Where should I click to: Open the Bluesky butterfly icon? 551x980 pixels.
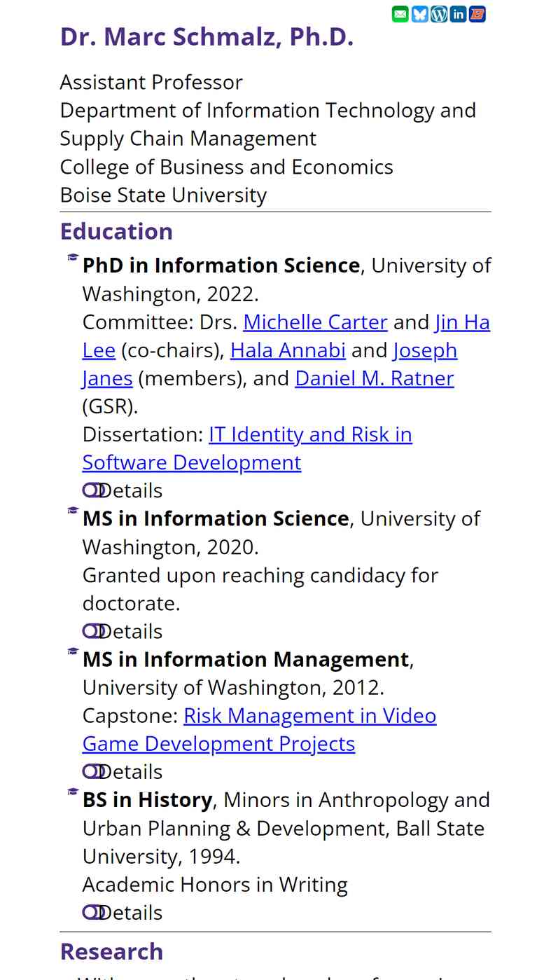click(x=419, y=14)
